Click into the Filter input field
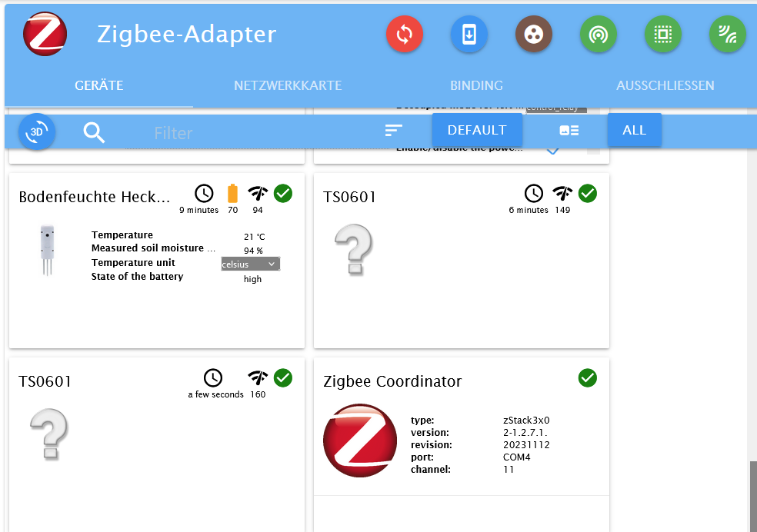757x532 pixels. pos(256,133)
